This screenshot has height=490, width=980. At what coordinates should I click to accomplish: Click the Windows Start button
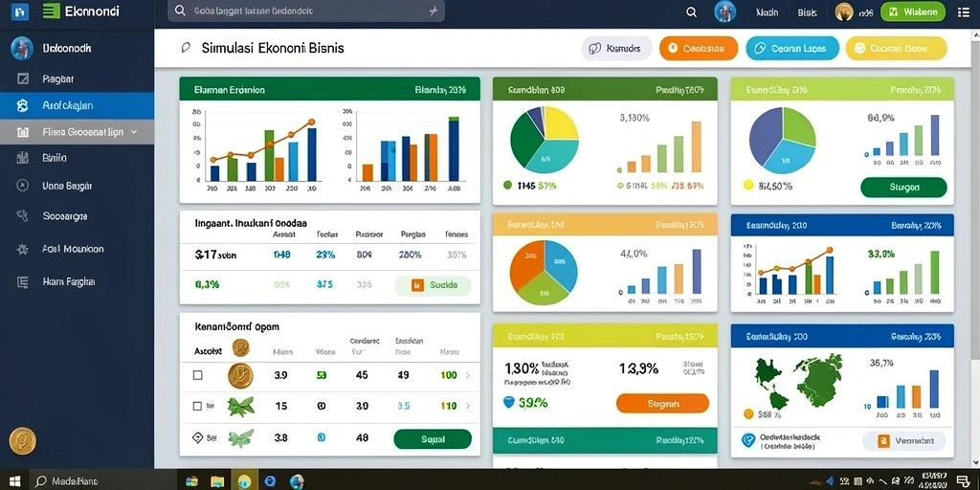tap(15, 481)
